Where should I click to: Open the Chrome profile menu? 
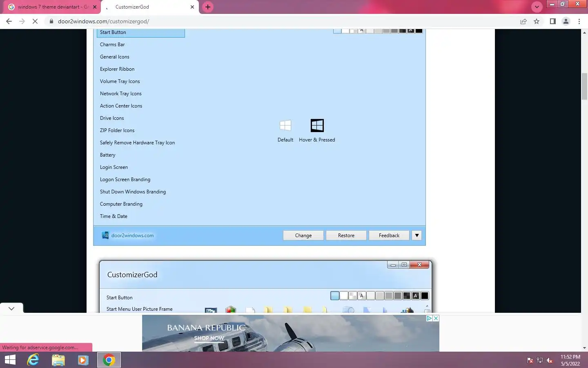click(x=566, y=21)
